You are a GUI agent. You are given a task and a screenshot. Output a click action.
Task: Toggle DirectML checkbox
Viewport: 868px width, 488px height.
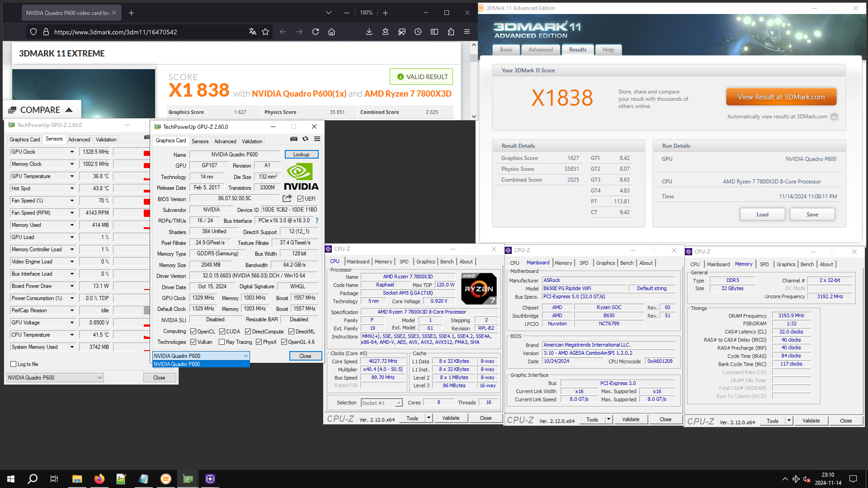291,332
